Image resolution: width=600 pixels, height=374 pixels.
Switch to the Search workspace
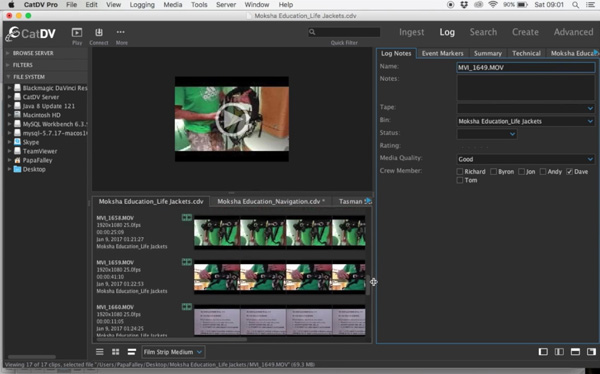483,32
